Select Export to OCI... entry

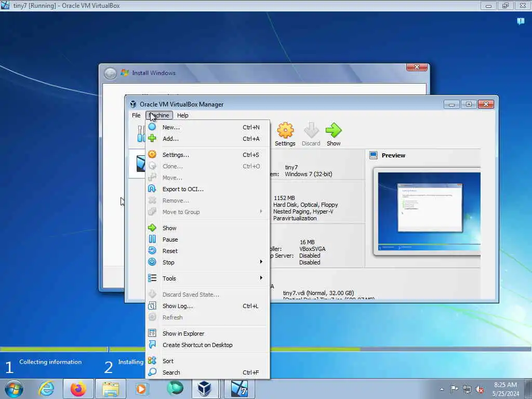click(x=208, y=189)
